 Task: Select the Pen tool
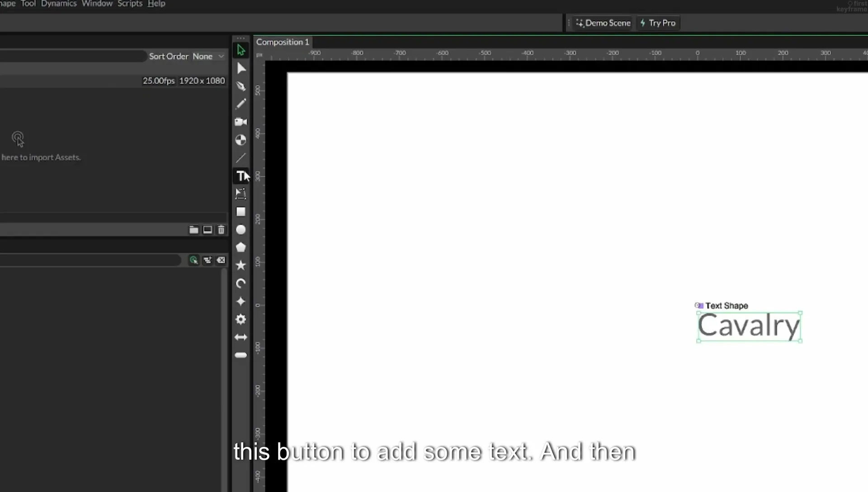pyautogui.click(x=241, y=86)
